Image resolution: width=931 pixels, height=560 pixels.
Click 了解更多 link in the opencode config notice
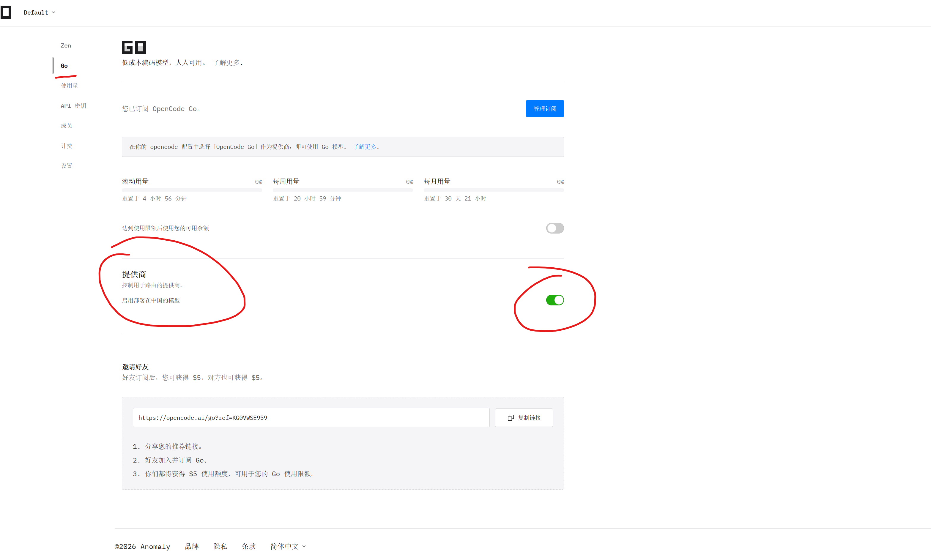365,147
